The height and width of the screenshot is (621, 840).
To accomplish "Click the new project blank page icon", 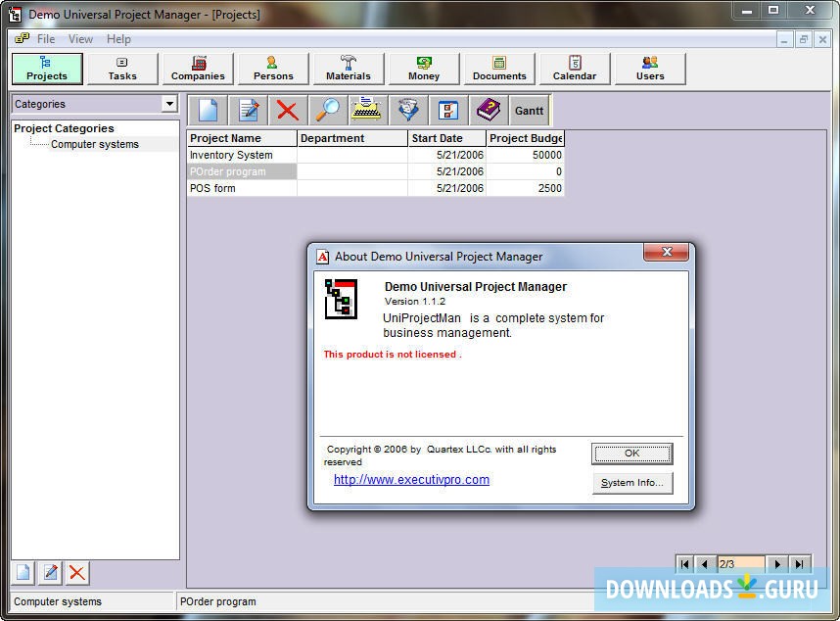I will coord(208,111).
